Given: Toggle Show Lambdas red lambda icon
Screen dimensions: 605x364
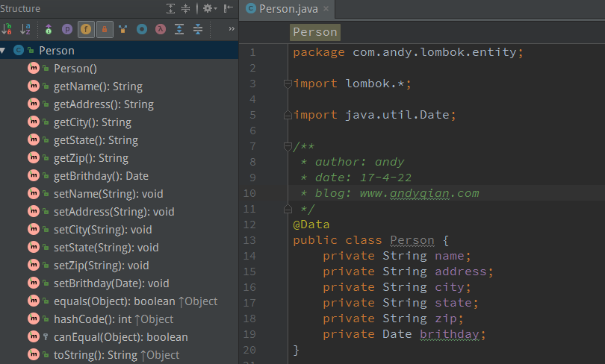Looking at the screenshot, I should [161, 29].
